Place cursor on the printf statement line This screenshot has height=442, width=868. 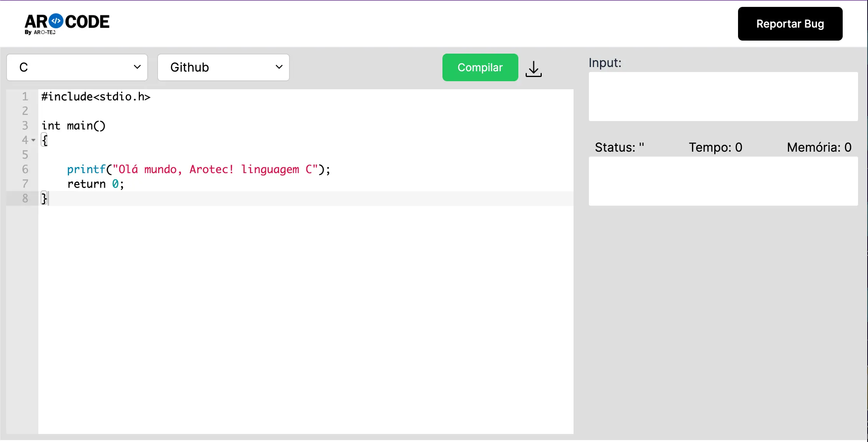pos(198,169)
